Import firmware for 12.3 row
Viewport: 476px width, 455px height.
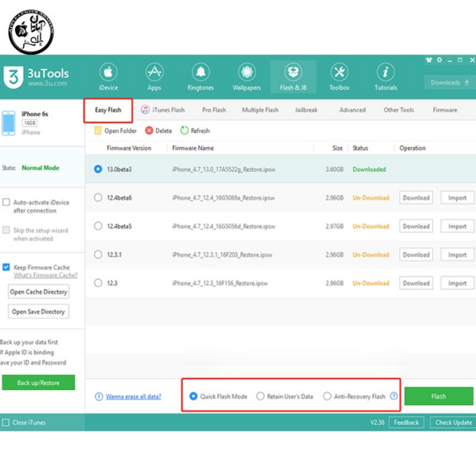click(457, 283)
